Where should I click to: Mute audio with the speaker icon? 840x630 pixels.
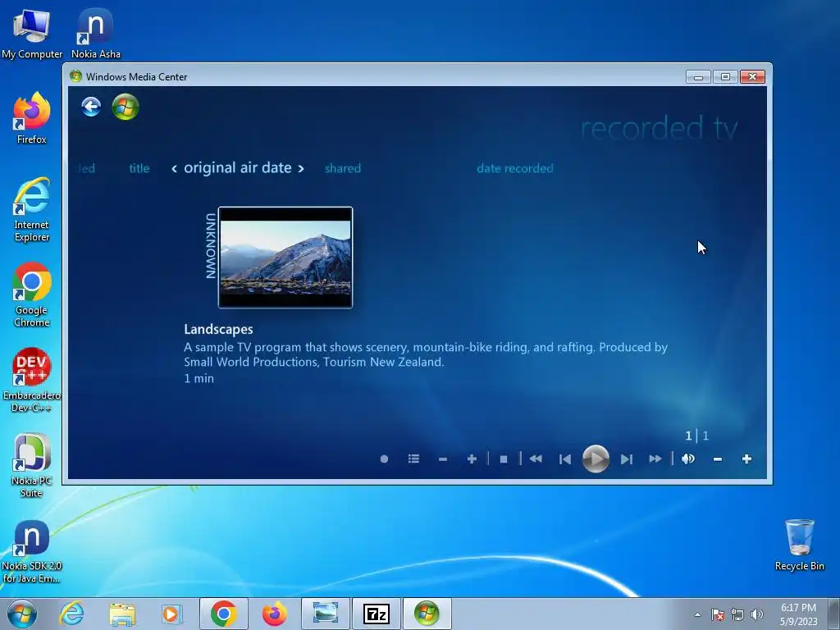688,459
